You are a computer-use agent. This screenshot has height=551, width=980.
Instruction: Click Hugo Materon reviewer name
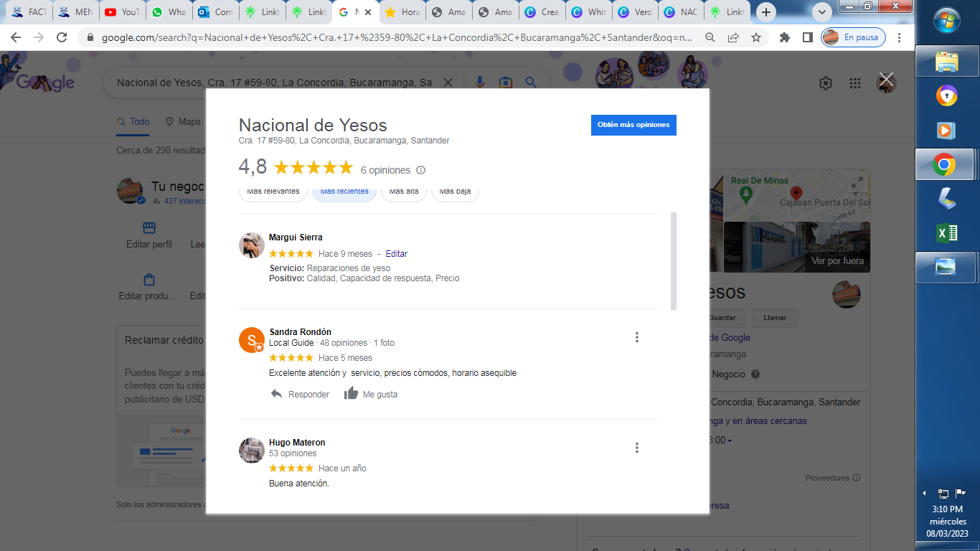(297, 443)
